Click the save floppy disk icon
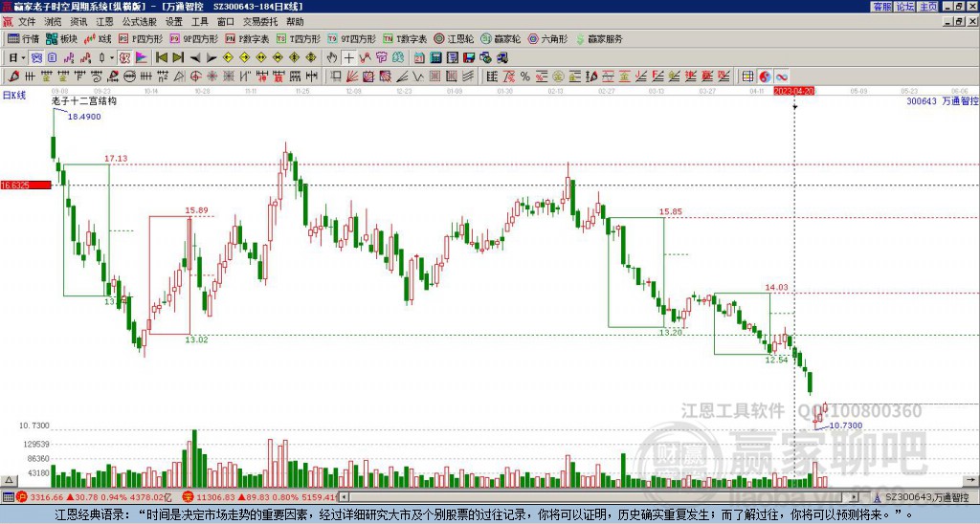 [469, 58]
